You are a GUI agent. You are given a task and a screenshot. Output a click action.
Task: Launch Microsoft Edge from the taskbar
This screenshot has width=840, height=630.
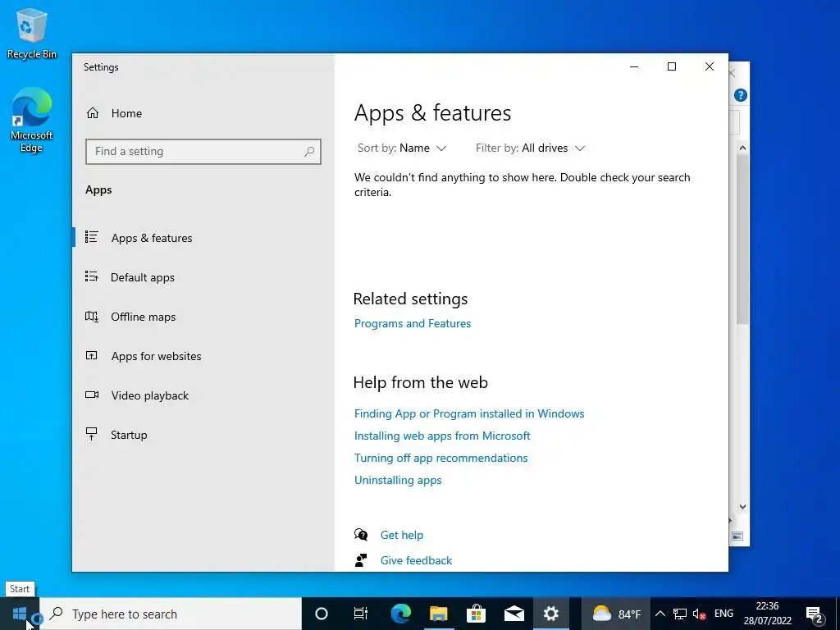(400, 614)
